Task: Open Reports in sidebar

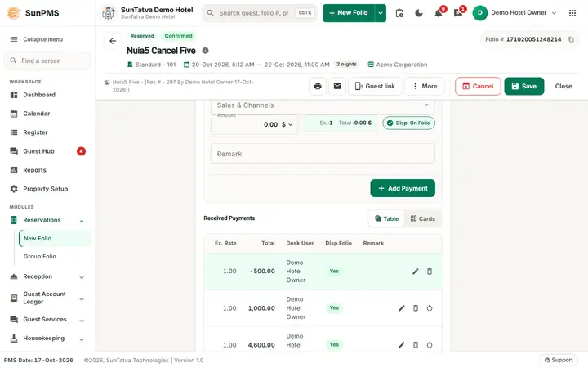Action: click(47, 170)
